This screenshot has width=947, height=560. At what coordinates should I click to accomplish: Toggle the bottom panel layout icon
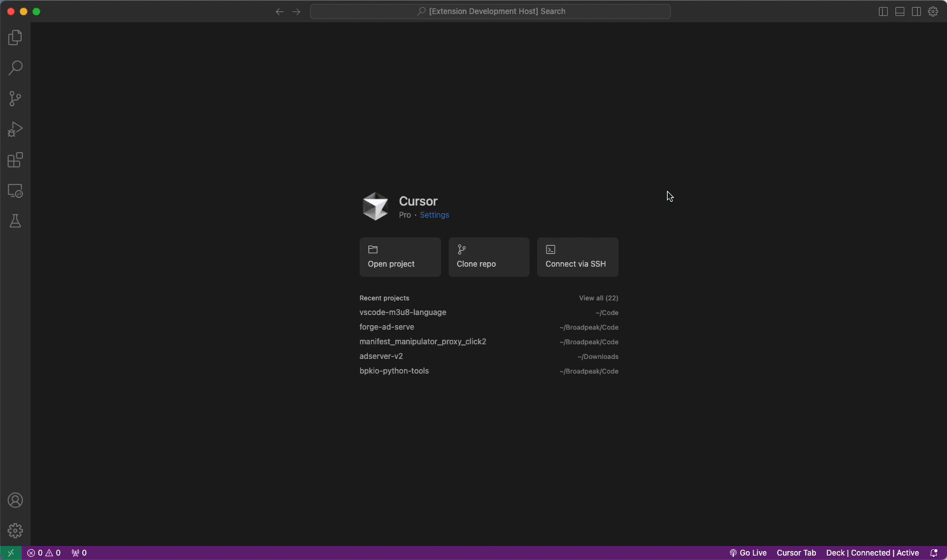click(900, 11)
